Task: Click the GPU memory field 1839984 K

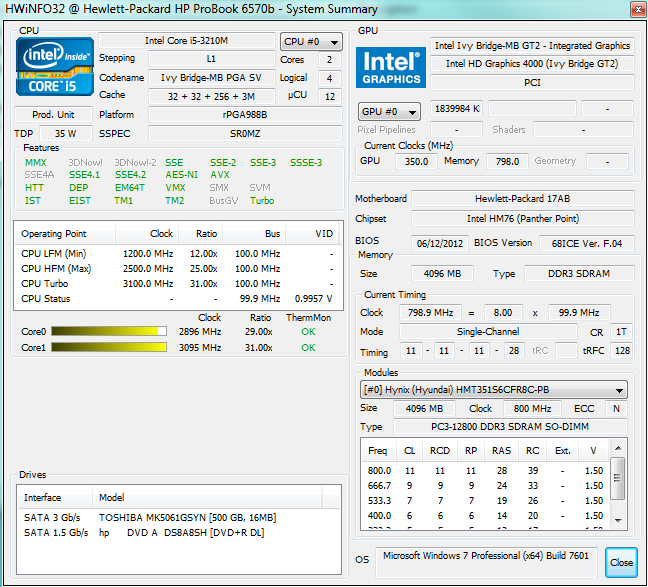Action: 457,109
